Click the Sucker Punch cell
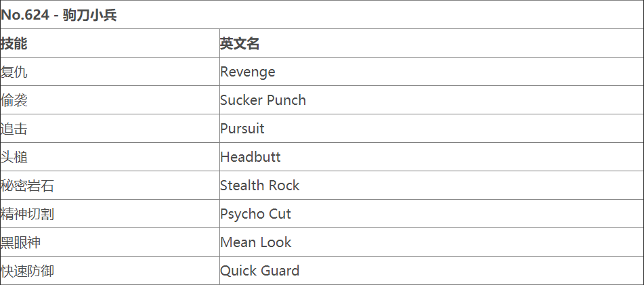Screen dimensions: 644x285 point(263,100)
